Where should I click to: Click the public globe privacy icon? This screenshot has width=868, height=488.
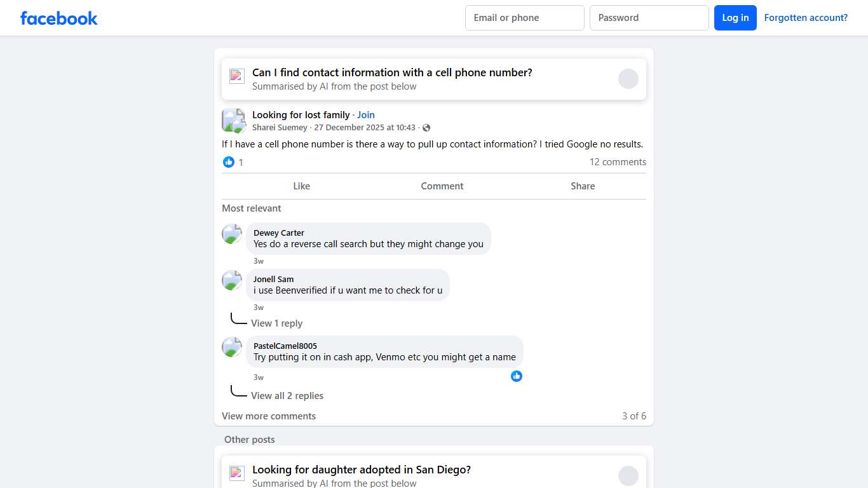pos(426,128)
